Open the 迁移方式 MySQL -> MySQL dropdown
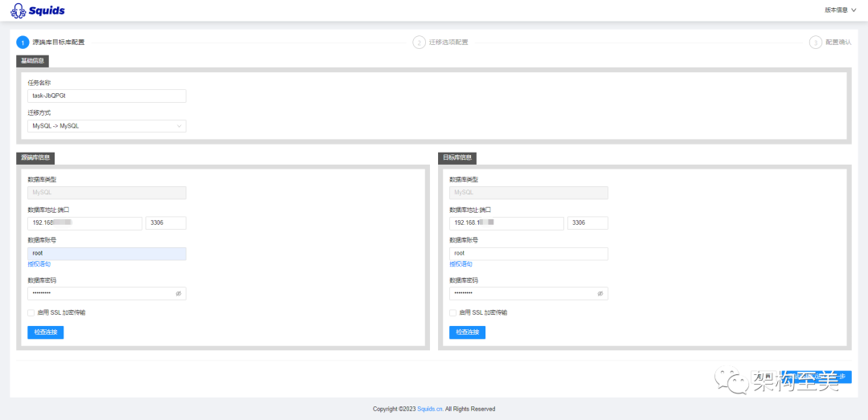The height and width of the screenshot is (420, 868). [x=107, y=126]
